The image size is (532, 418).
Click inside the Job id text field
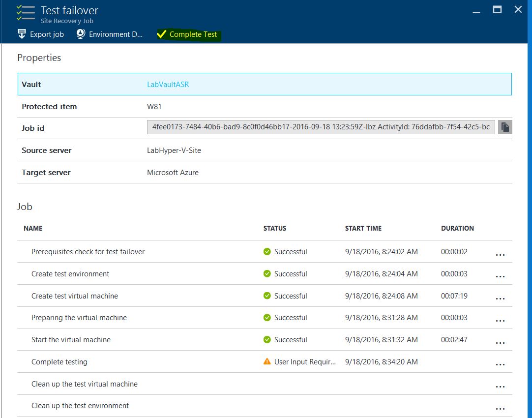pos(321,127)
